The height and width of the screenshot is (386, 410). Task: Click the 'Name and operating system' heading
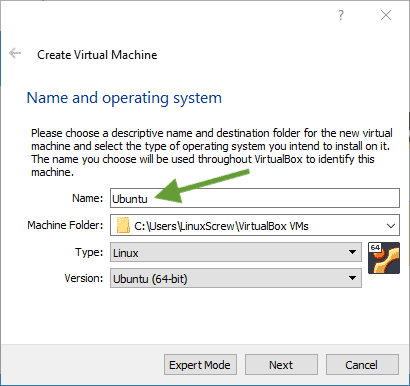(x=124, y=98)
